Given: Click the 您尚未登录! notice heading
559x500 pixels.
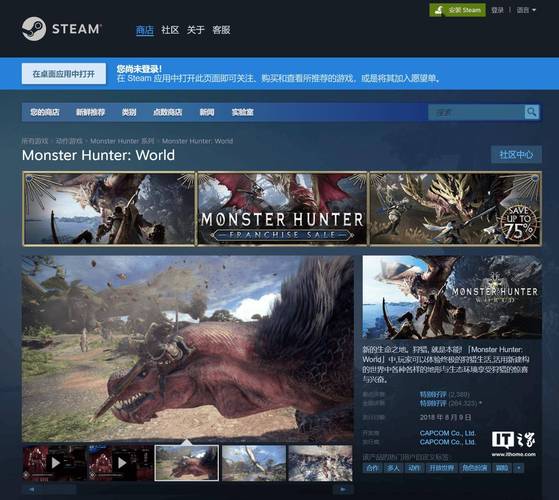Looking at the screenshot, I should coord(139,68).
